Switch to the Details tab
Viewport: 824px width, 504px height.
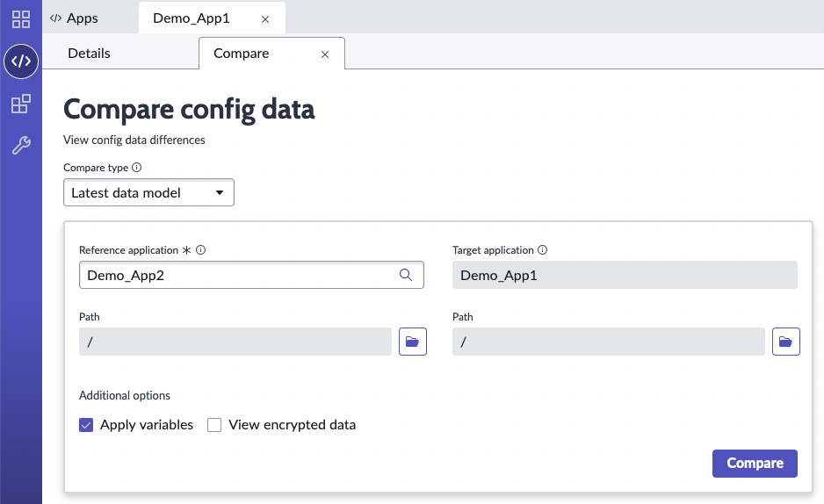click(89, 54)
